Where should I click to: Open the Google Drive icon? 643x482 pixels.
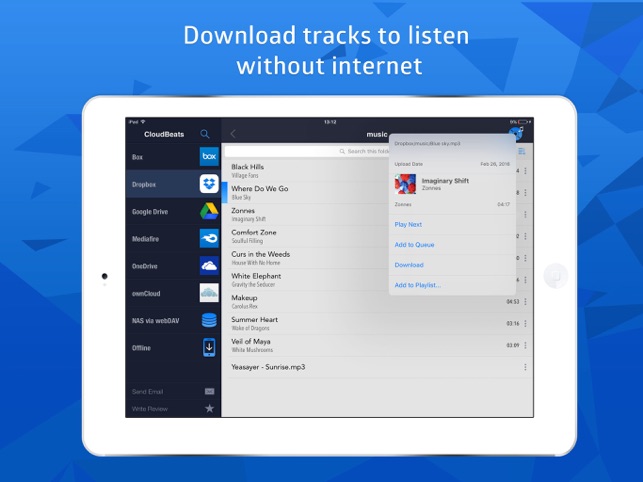[x=209, y=211]
